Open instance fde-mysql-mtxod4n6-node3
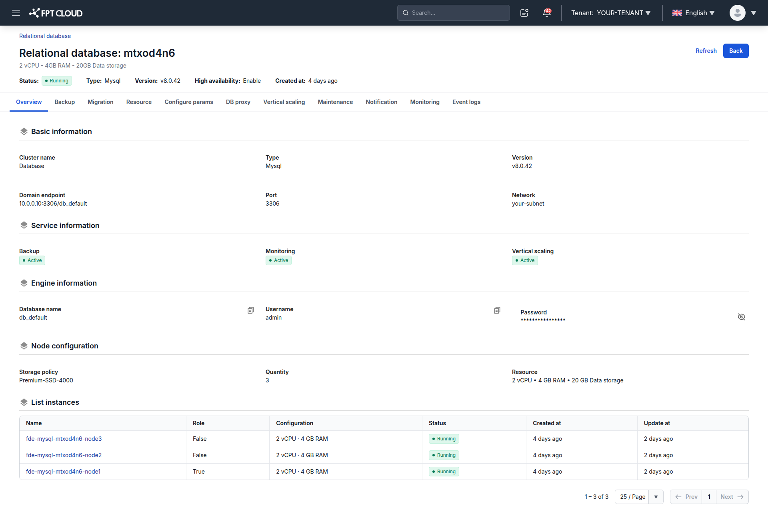This screenshot has height=532, width=768. point(64,439)
